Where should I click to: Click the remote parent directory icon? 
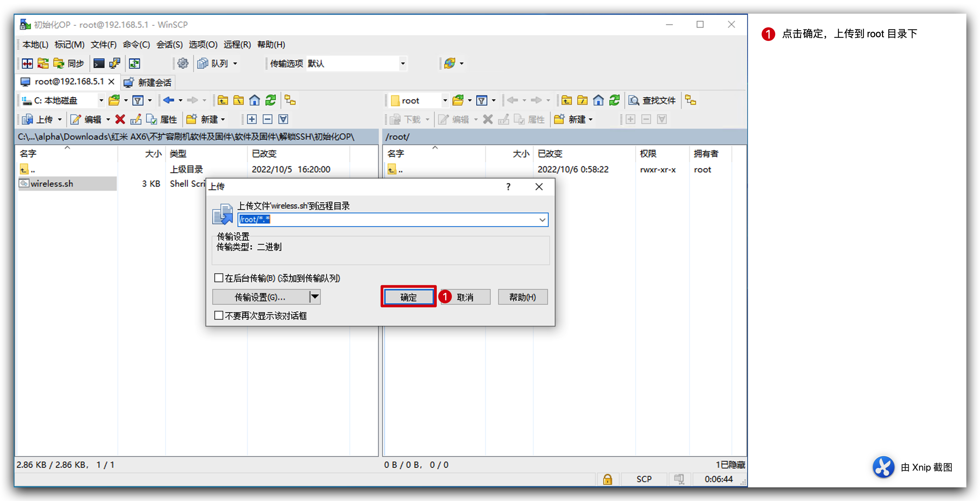567,100
